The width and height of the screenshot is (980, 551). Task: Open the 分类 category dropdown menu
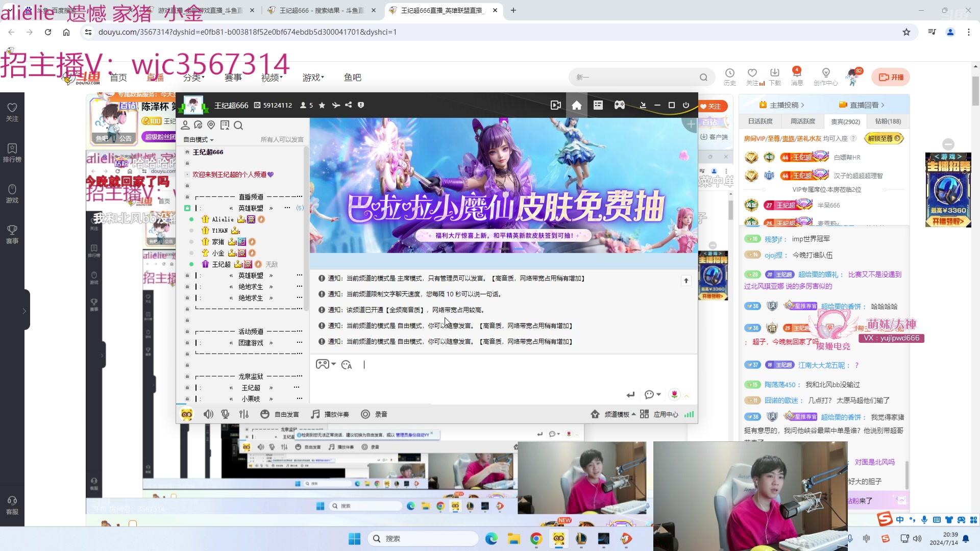click(x=194, y=78)
